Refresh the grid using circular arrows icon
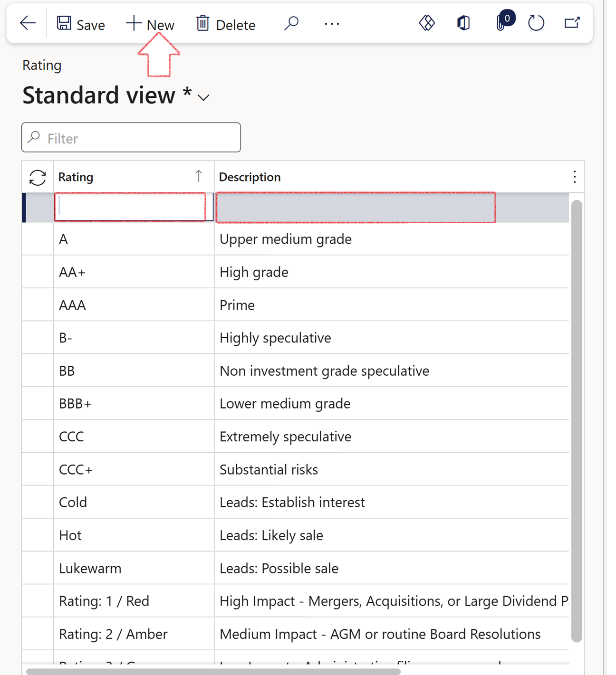The height and width of the screenshot is (675, 616). [38, 178]
